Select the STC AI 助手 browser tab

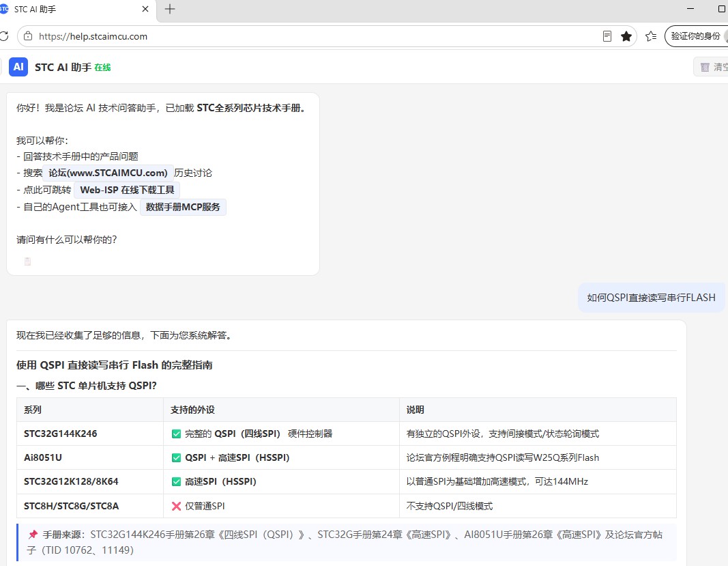(76, 10)
